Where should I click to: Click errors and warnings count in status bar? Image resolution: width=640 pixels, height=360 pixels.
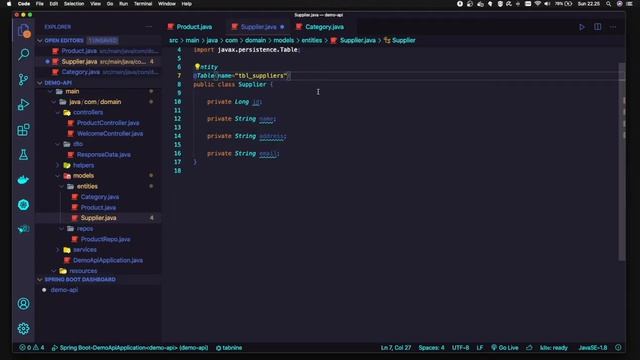coord(32,348)
